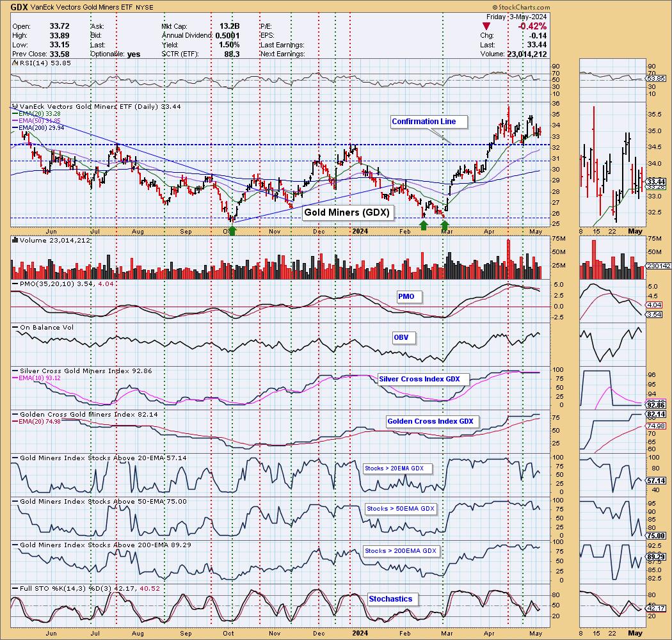Image resolution: width=672 pixels, height=640 pixels.
Task: Click the 3.54 PMO value box on right
Action: click(655, 315)
